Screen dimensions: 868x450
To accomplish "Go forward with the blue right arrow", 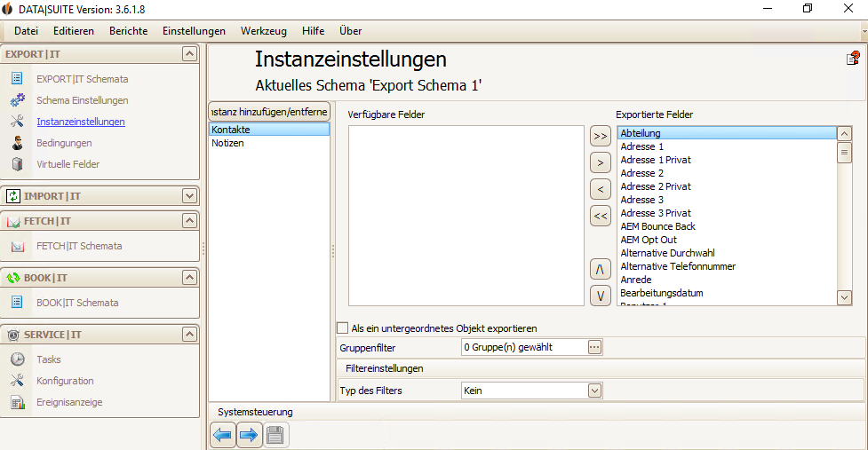I will [x=249, y=435].
